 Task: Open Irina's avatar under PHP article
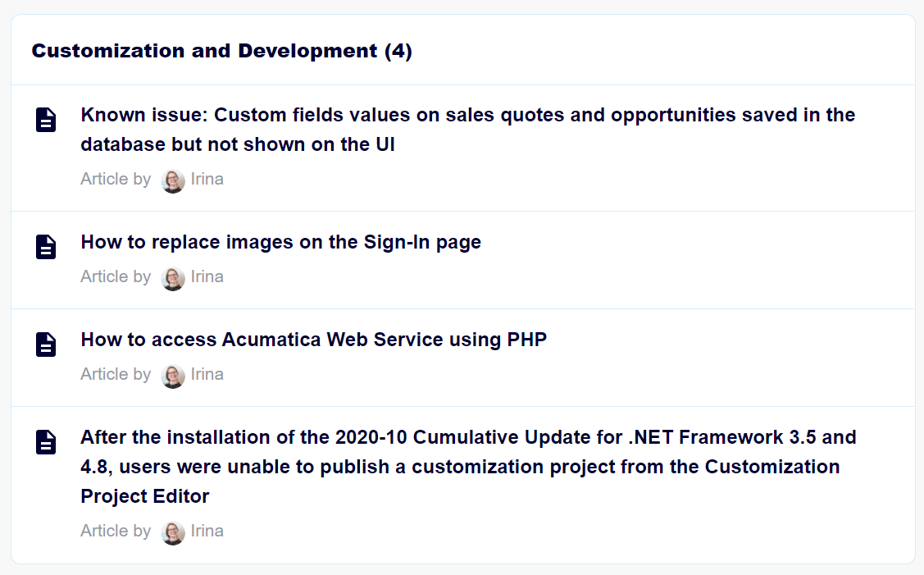pos(173,376)
